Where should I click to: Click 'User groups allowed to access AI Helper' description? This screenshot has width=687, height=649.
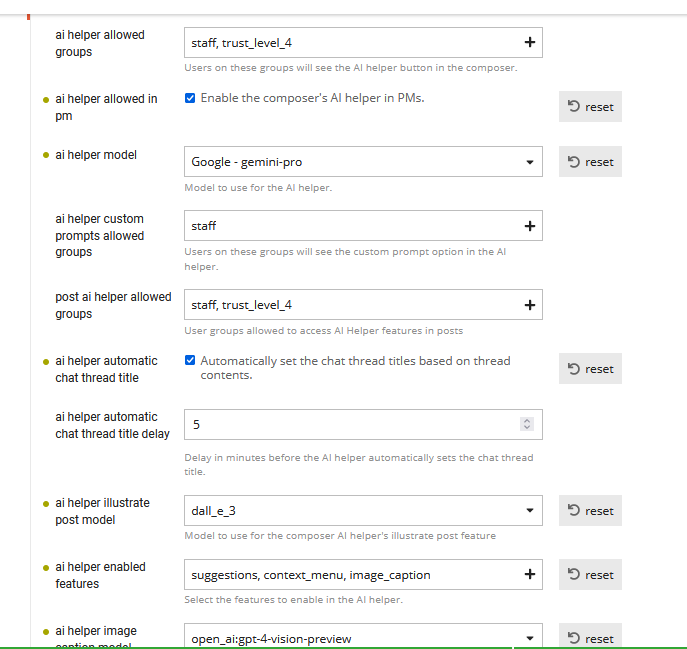click(323, 330)
